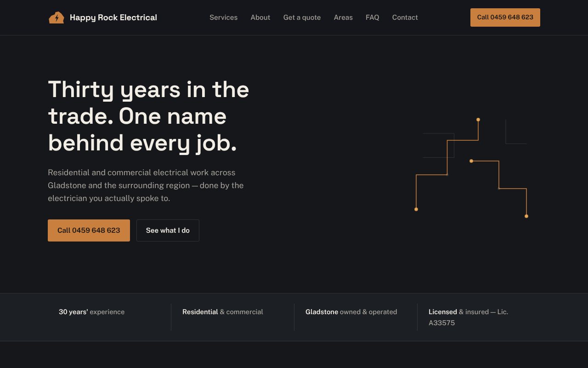Click the 30 years' experience text
This screenshot has height=368, width=588.
(91, 312)
